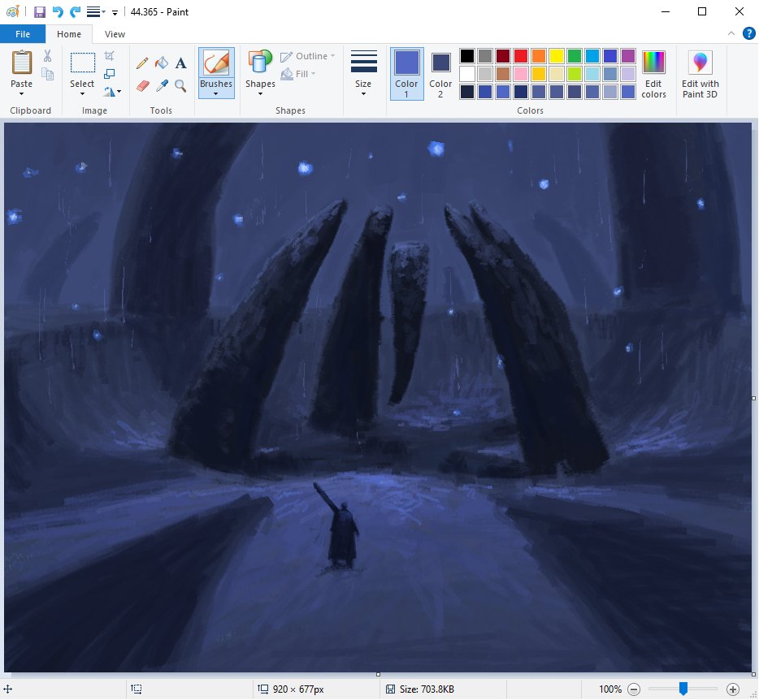Pick the purple color swatch

(628, 56)
